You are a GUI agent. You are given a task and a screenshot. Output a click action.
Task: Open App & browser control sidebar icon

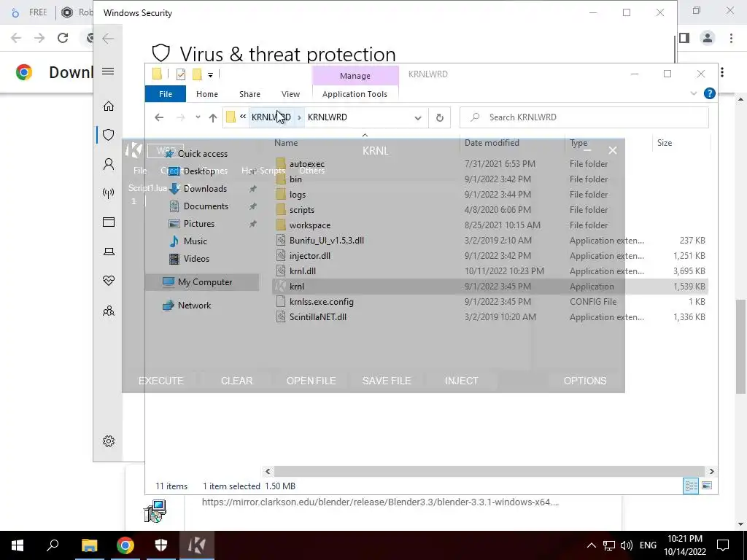pyautogui.click(x=109, y=222)
